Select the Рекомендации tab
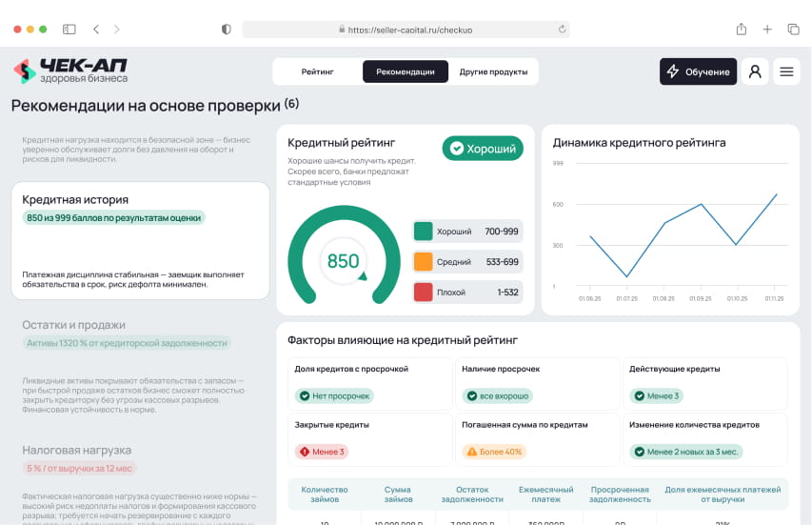Screen dimensions: 812x525 pyautogui.click(x=406, y=71)
